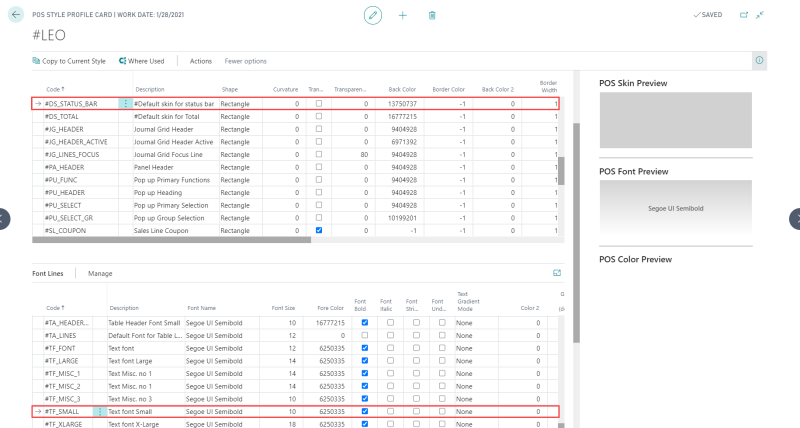800x428 pixels.
Task: Open the Manage menu
Action: point(100,273)
